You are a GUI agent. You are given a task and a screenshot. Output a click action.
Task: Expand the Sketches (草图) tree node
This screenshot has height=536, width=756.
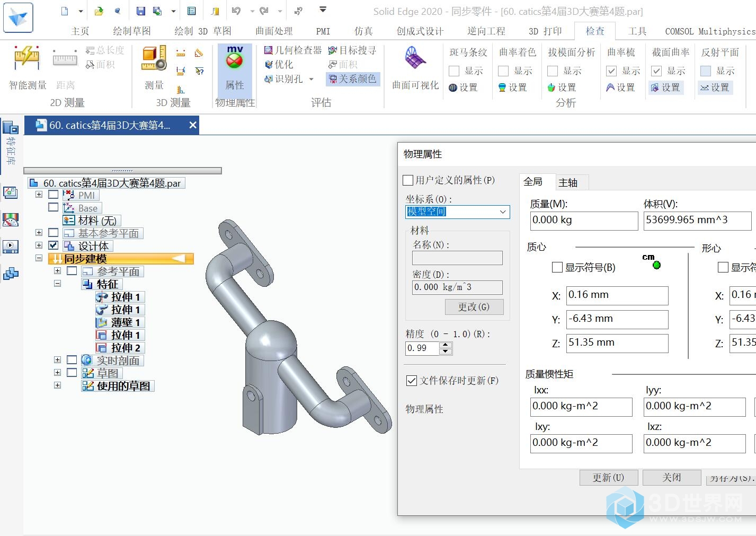click(57, 373)
